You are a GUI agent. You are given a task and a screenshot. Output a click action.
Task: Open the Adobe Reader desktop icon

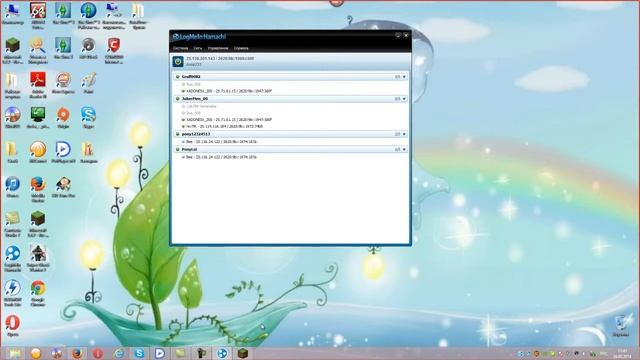tap(38, 84)
